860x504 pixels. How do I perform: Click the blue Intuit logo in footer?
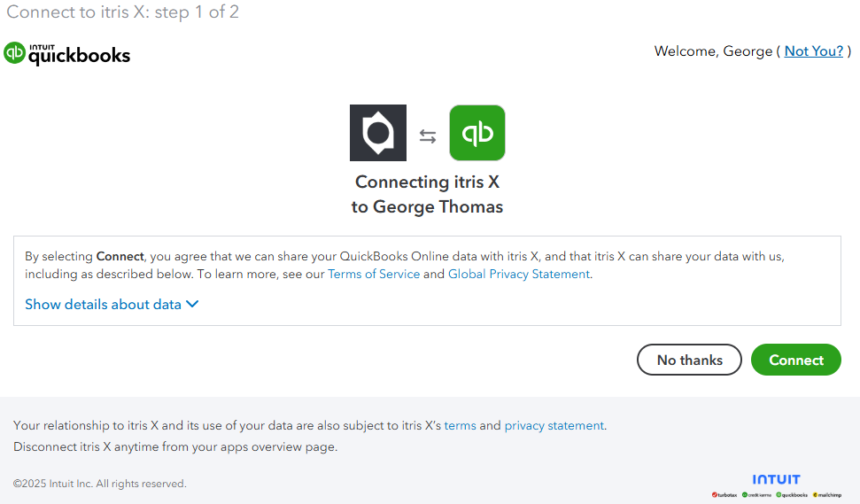coord(776,480)
